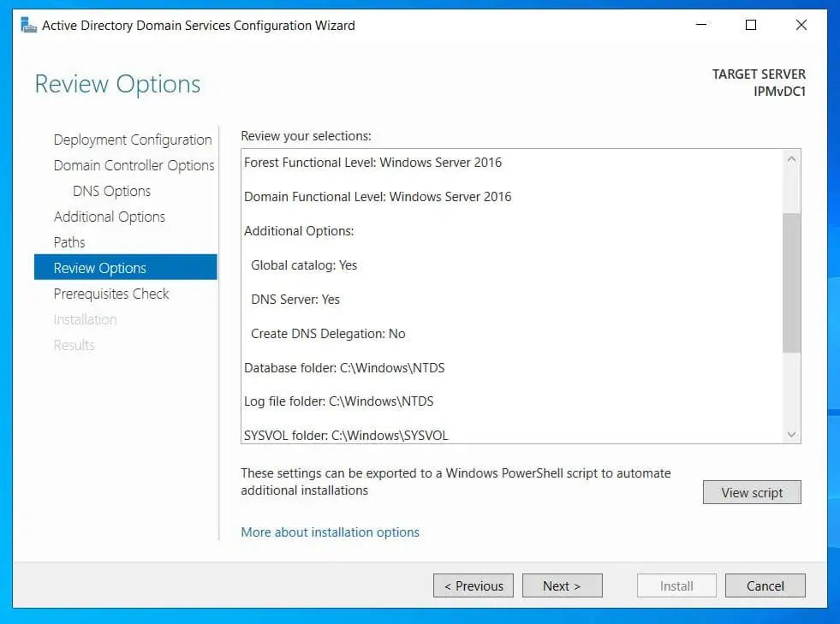Click the DNS Server: Yes line
840x624 pixels.
pos(295,300)
